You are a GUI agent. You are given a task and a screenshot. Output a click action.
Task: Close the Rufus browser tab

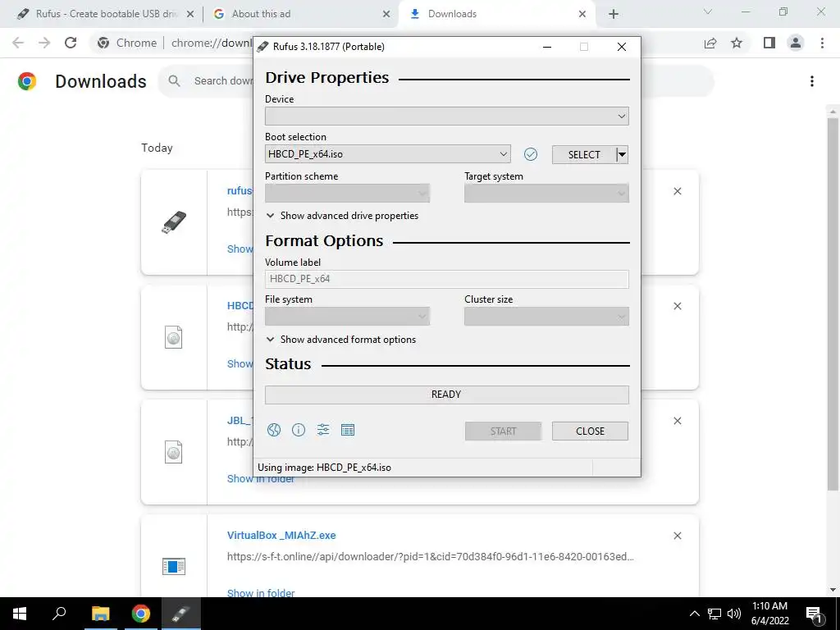[x=190, y=14]
